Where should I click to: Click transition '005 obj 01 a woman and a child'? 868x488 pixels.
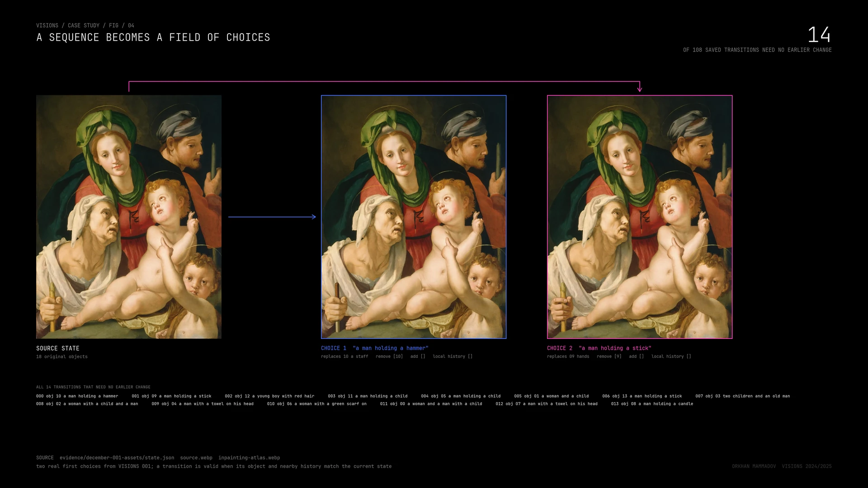point(551,396)
